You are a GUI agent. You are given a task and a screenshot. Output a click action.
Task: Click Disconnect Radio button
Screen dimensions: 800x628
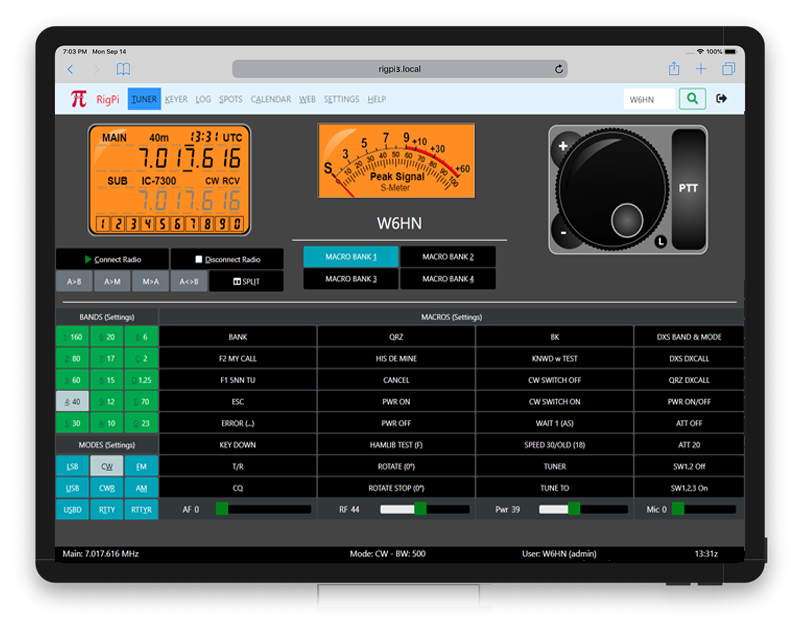coord(227,259)
